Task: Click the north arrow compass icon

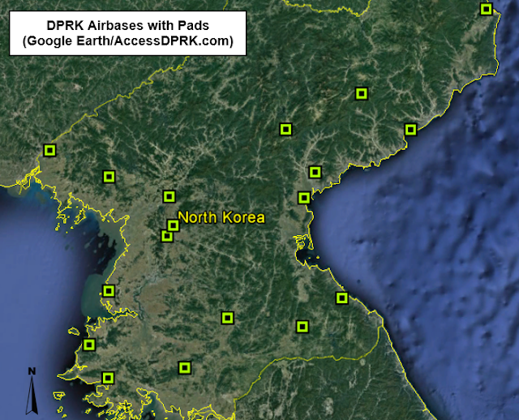Action: click(32, 391)
